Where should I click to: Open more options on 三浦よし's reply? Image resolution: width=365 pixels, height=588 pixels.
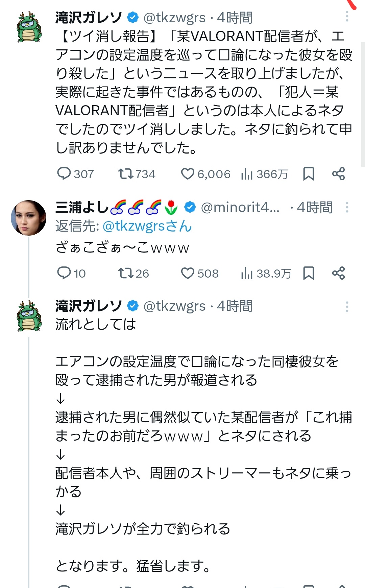347,207
